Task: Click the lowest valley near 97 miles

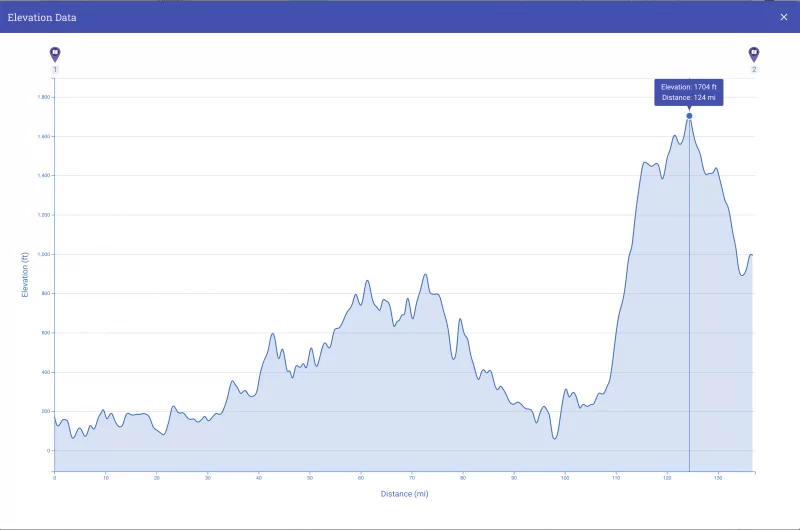Action: point(555,438)
